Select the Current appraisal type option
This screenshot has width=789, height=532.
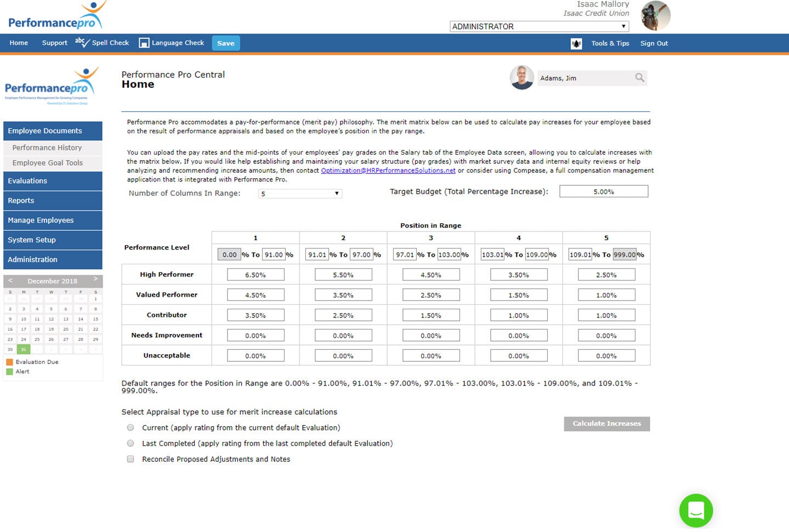(x=130, y=427)
